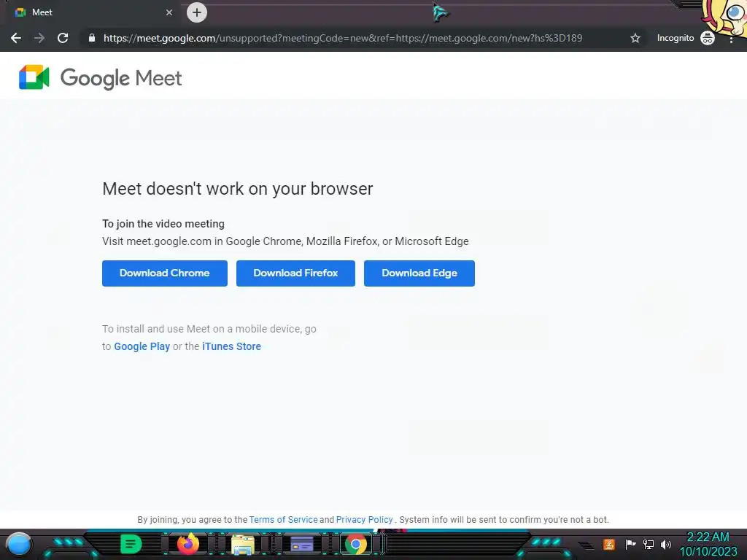The image size is (747, 560).
Task: Open green notes app in taskbar
Action: tap(131, 544)
